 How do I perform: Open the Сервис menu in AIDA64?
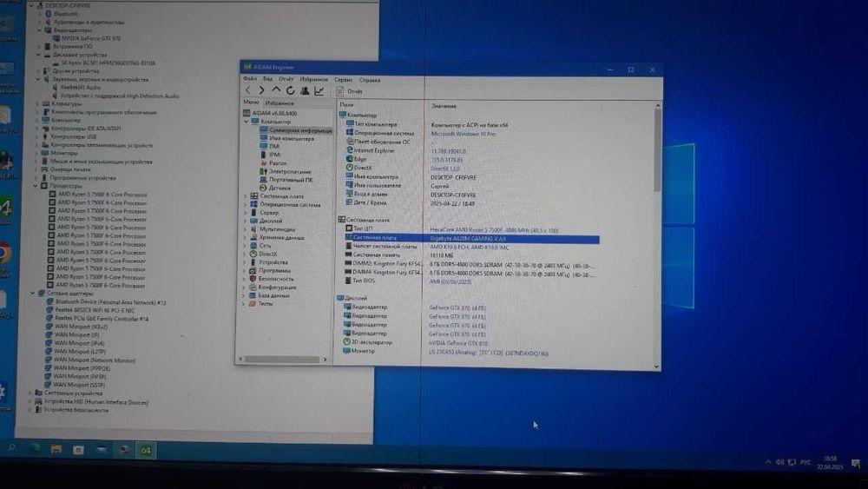(343, 80)
